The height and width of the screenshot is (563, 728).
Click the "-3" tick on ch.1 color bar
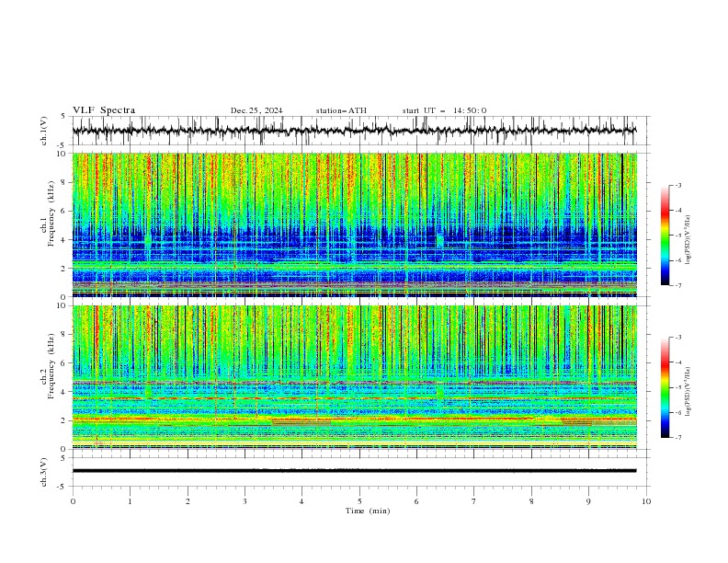[x=678, y=185]
